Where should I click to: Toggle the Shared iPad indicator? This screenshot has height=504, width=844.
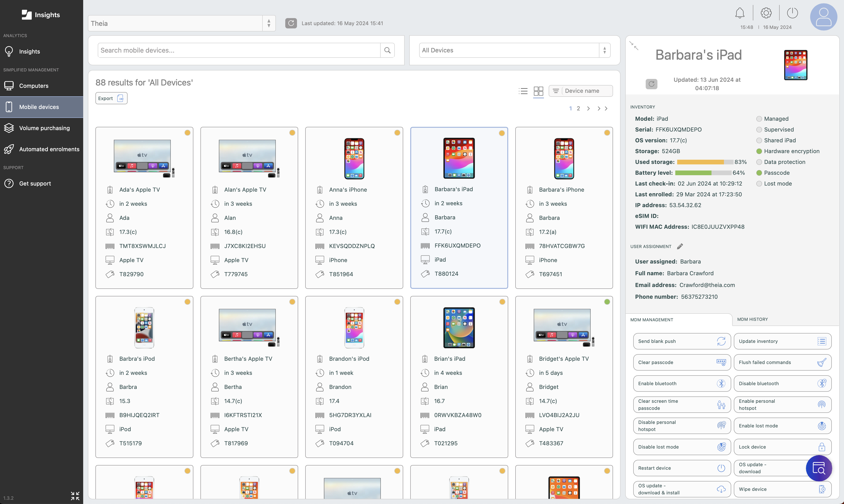point(759,141)
